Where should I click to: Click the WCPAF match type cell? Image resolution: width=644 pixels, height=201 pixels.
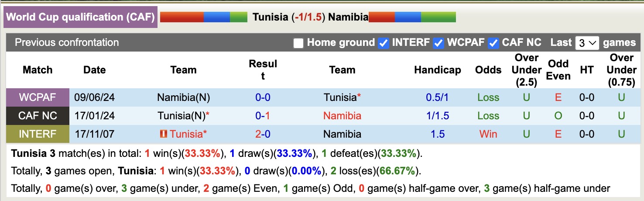pyautogui.click(x=38, y=97)
